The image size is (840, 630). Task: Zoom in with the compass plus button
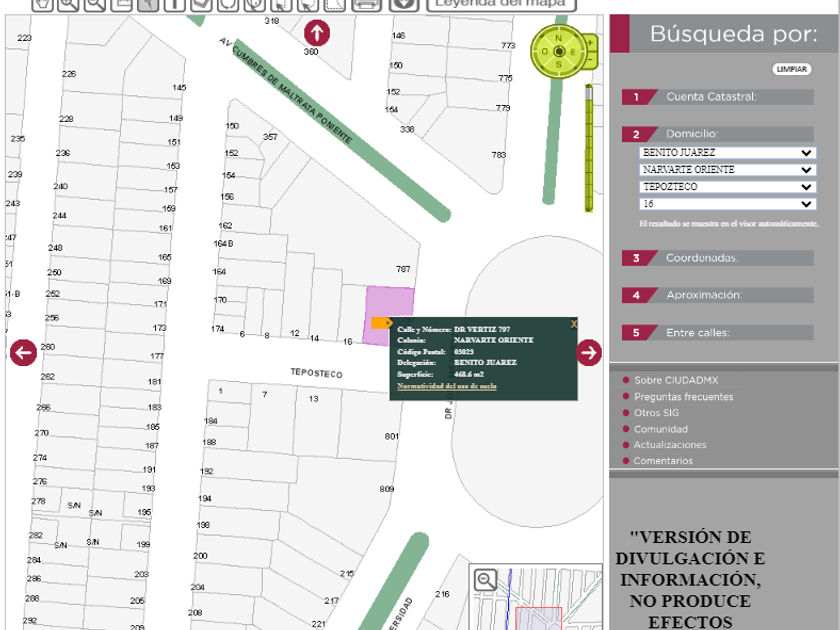tap(590, 42)
